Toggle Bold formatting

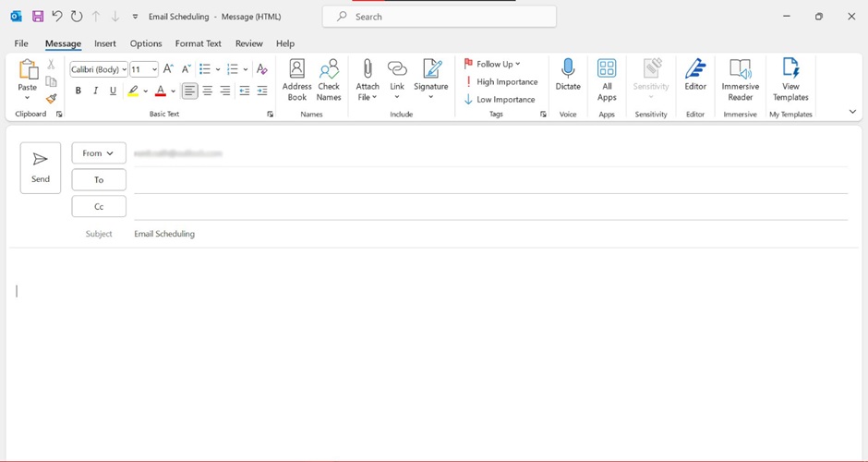[78, 91]
